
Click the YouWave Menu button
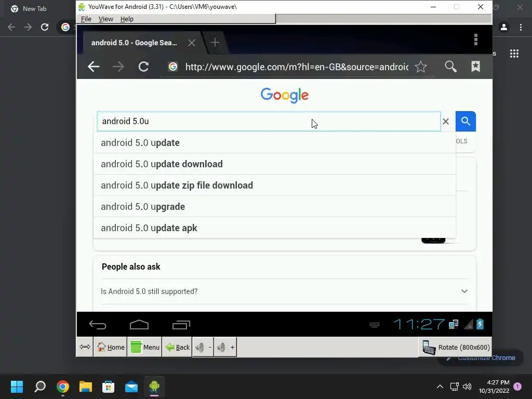[145, 347]
